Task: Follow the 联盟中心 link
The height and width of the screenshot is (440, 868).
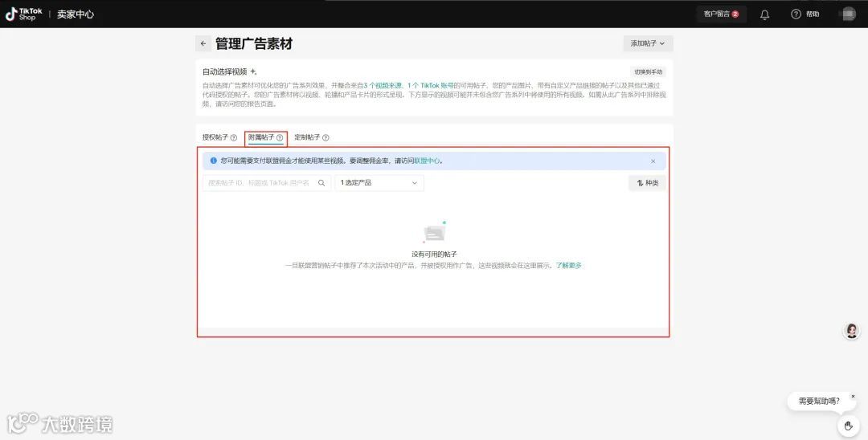Action: pyautogui.click(x=428, y=161)
